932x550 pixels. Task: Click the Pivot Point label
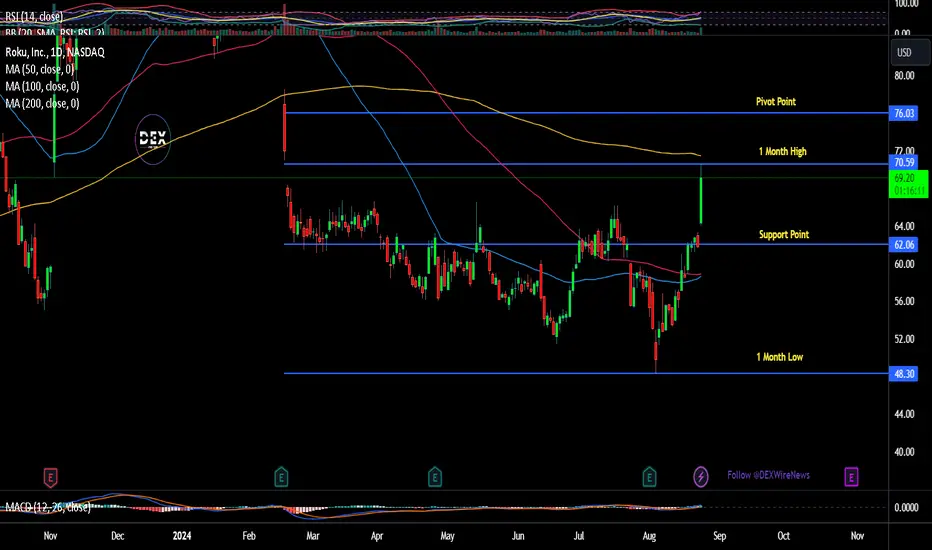[776, 102]
